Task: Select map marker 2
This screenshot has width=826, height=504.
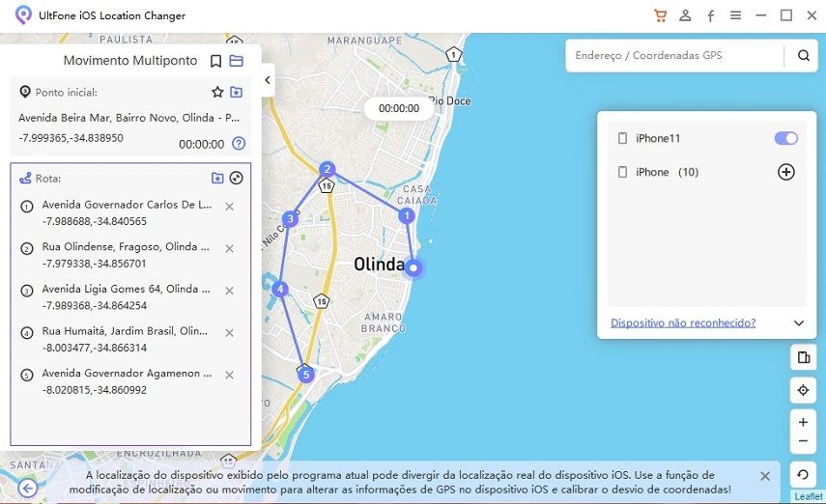Action: (328, 169)
